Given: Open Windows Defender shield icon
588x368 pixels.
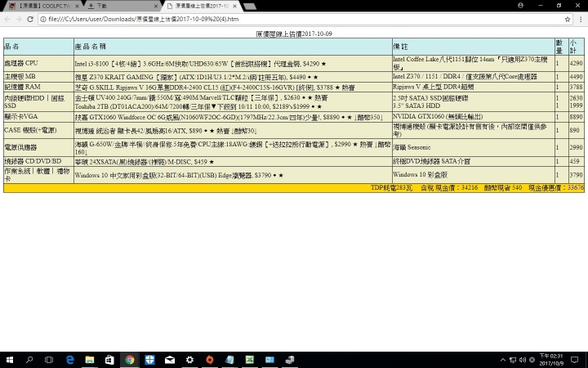Looking at the screenshot, I should tap(149, 360).
